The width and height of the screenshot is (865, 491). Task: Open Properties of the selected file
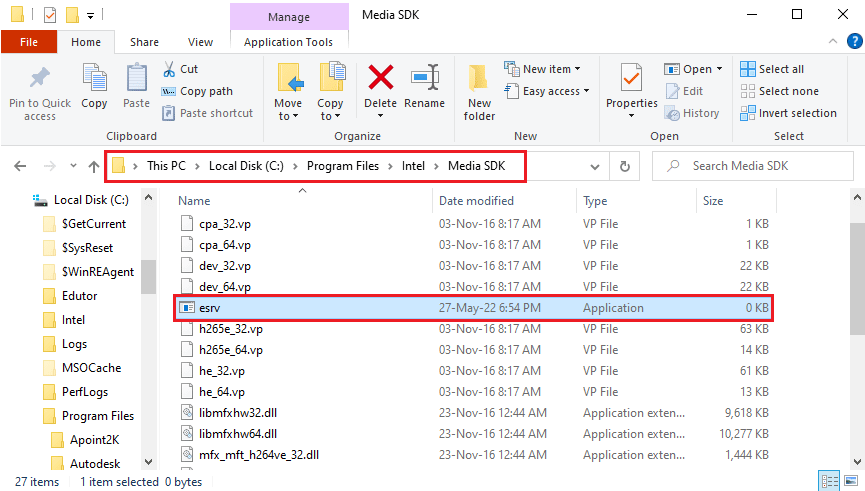tap(632, 92)
